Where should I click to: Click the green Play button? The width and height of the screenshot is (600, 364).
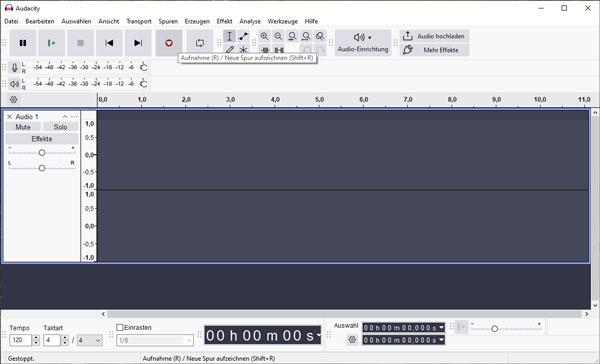52,43
